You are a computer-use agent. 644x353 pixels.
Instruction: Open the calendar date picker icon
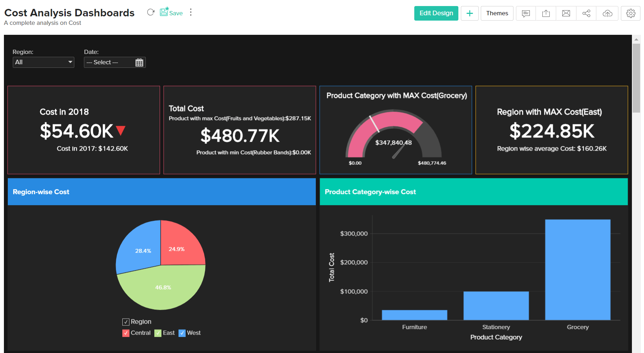coord(139,62)
